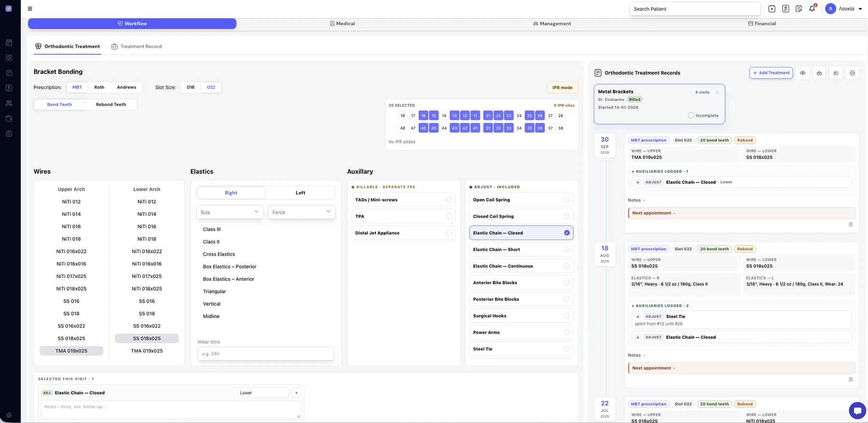Uncheck Elastic Chain — Closed
The image size is (868, 423).
[521, 233]
